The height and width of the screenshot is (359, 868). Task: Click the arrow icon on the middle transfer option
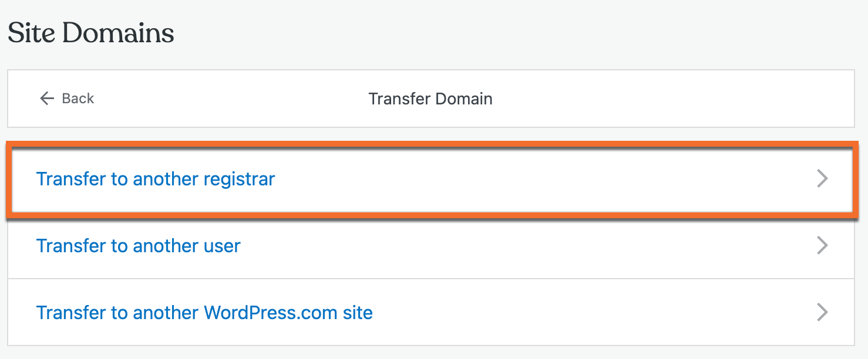click(x=822, y=245)
